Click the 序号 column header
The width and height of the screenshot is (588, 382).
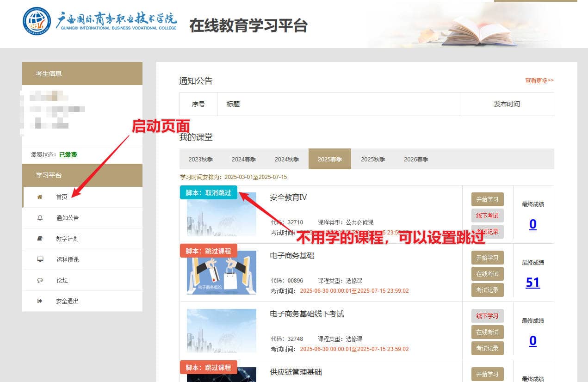198,104
